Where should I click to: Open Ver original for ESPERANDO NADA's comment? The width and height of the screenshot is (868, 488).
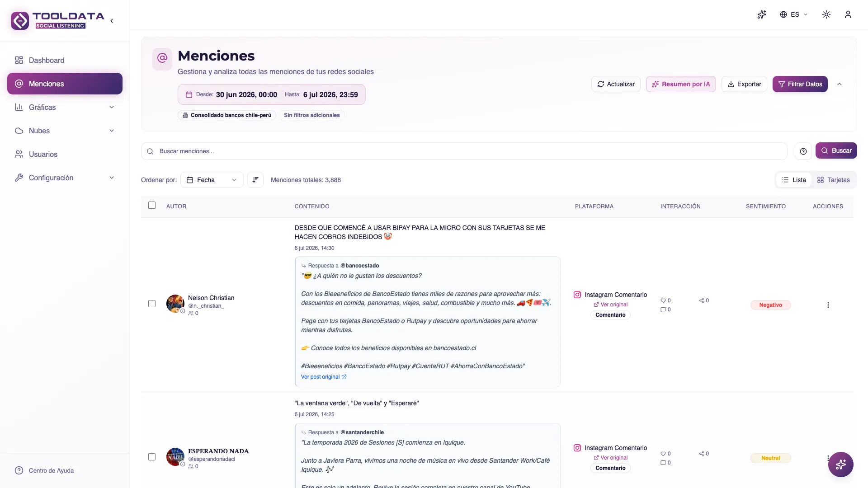click(x=610, y=458)
